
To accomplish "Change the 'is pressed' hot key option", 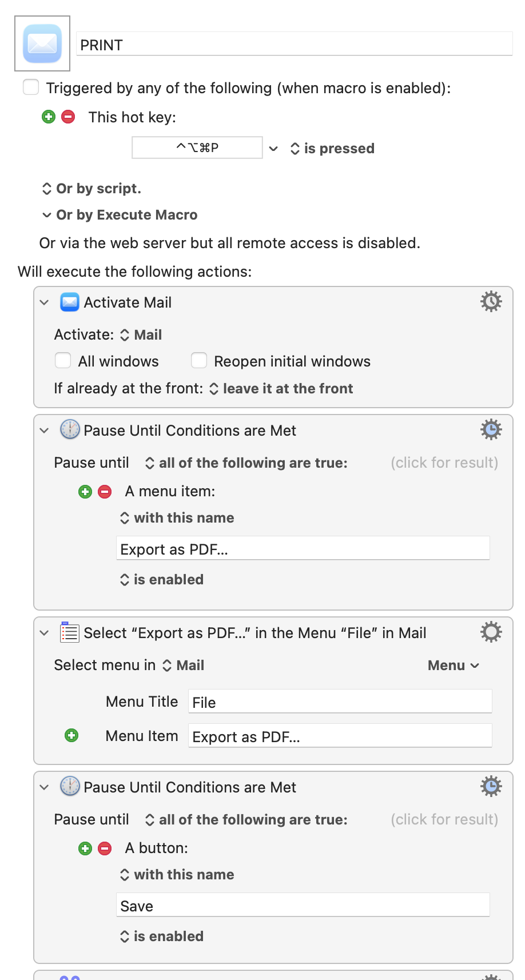I will point(332,149).
